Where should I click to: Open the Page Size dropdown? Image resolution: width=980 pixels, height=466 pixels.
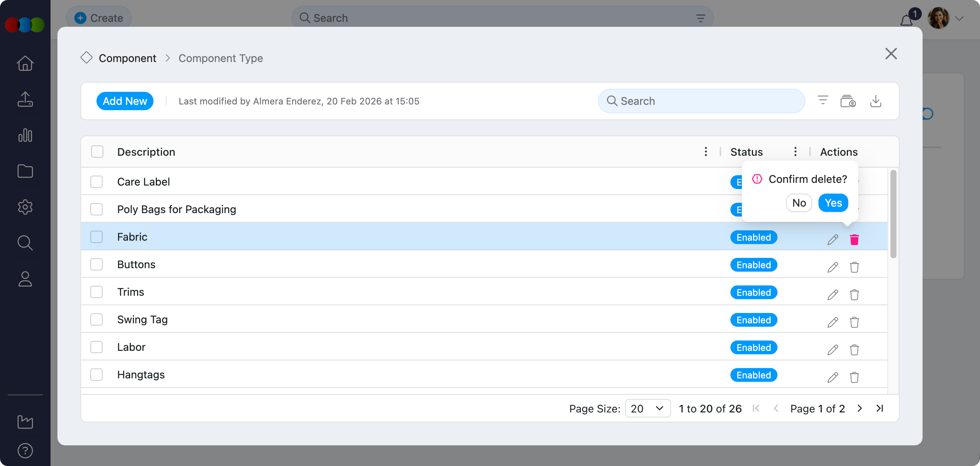tap(647, 408)
